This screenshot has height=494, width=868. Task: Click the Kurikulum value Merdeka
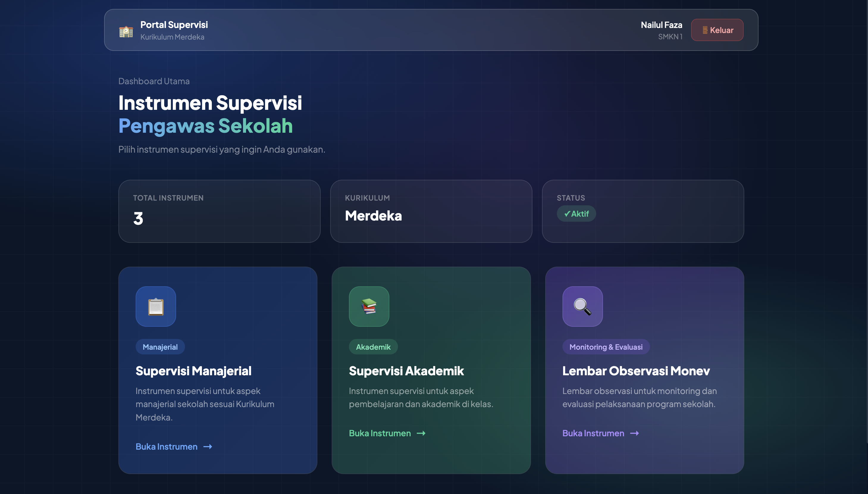pos(373,216)
